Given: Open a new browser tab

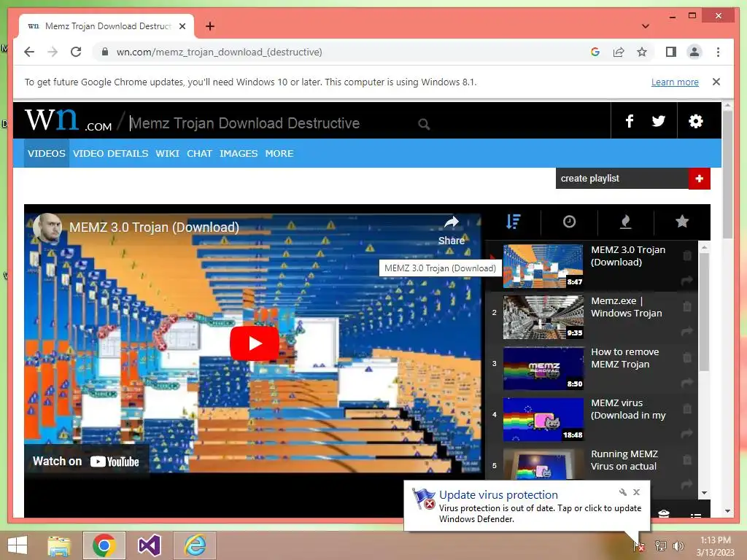Looking at the screenshot, I should (x=209, y=26).
